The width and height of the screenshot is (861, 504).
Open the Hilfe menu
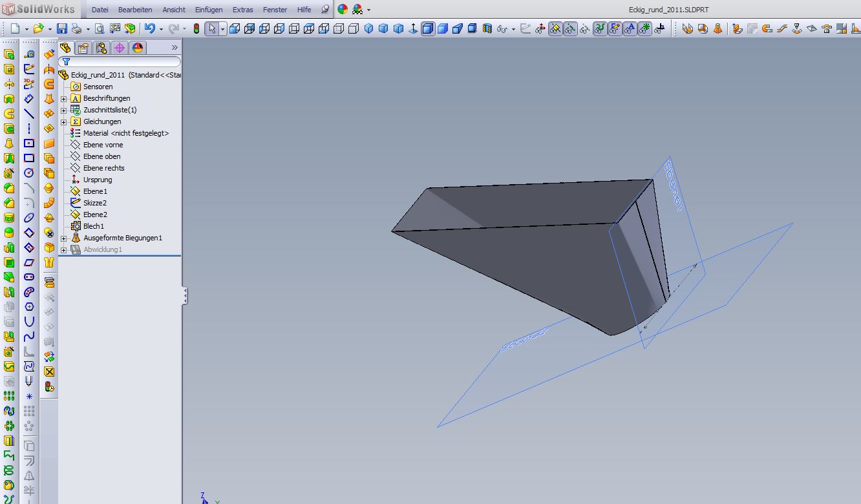[304, 10]
